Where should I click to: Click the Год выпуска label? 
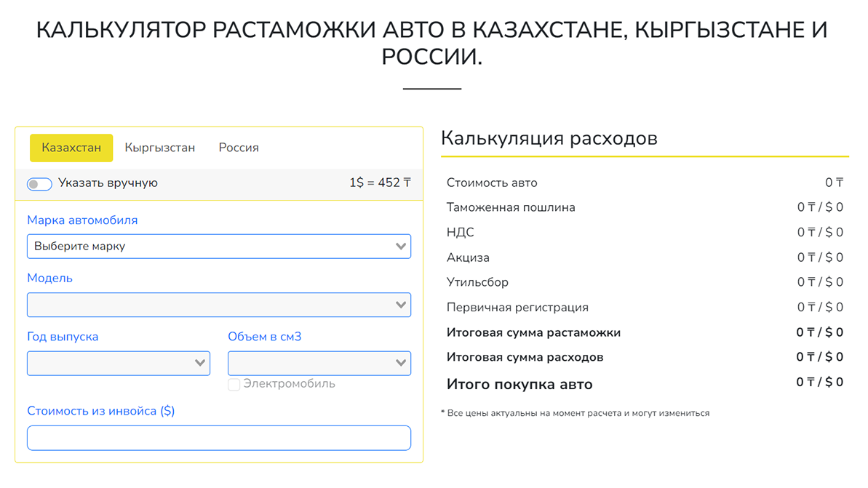coord(63,337)
